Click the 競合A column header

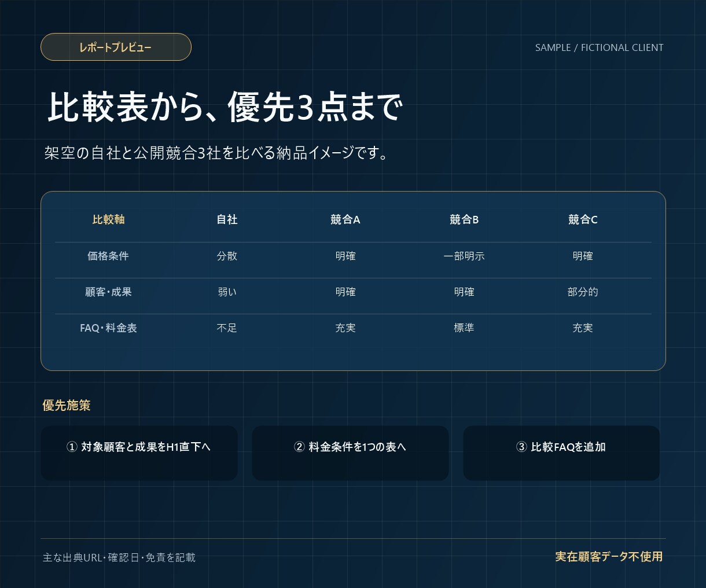pos(345,219)
